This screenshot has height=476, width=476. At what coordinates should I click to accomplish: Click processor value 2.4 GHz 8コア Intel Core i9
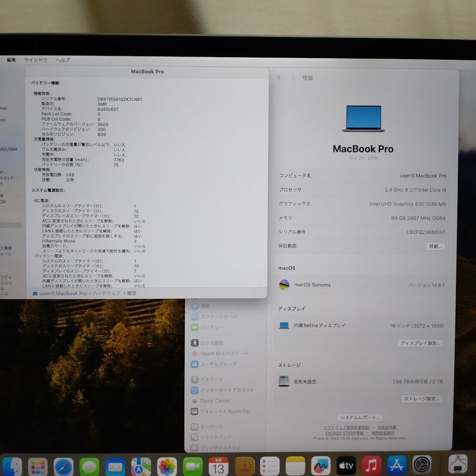[x=415, y=190]
